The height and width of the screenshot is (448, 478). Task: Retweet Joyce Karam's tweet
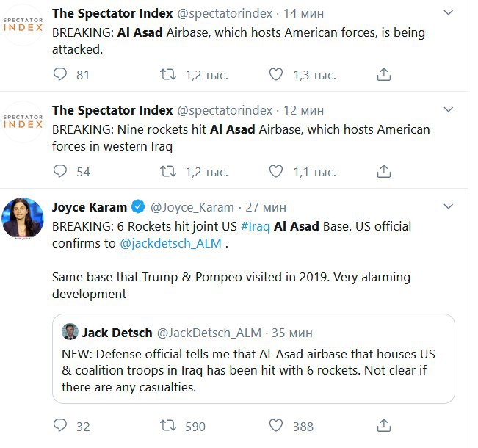coord(168,426)
